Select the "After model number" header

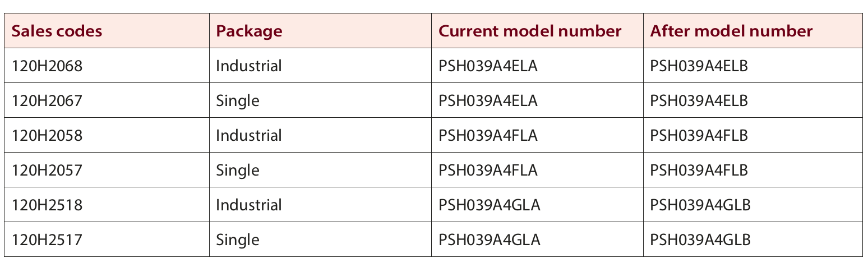(731, 31)
